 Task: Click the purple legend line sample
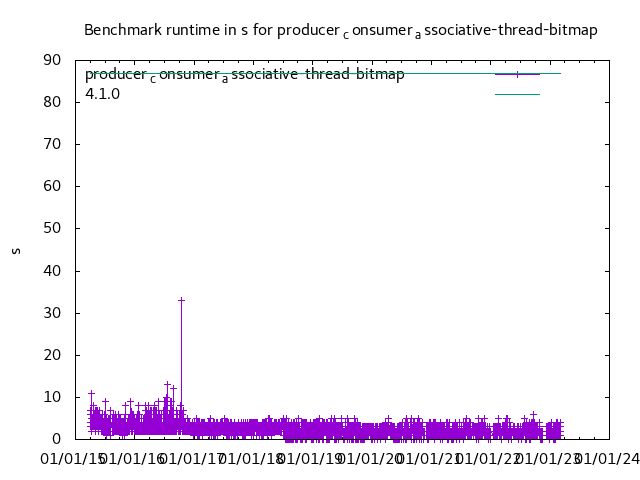tap(517, 74)
